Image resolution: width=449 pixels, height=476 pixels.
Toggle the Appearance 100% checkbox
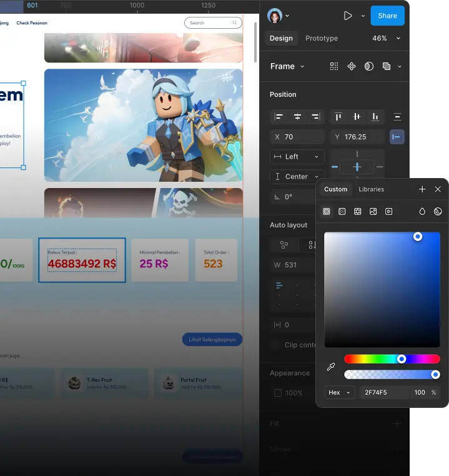pos(278,393)
